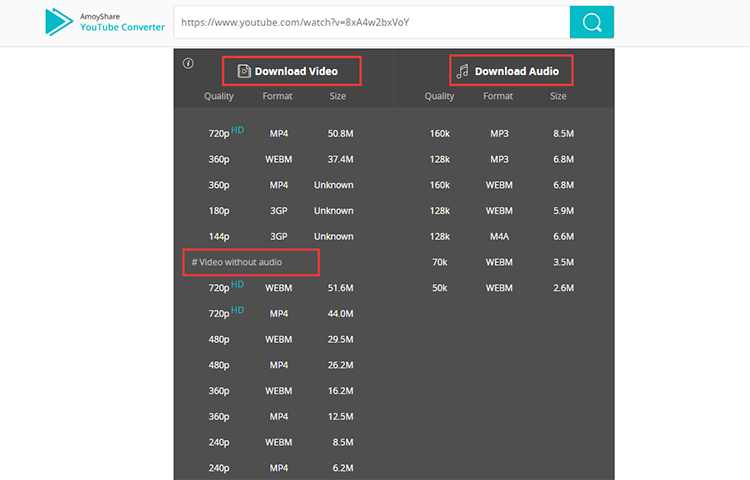Click the Quality column header under Download Video
Screen dimensions: 750x480
pos(219,96)
